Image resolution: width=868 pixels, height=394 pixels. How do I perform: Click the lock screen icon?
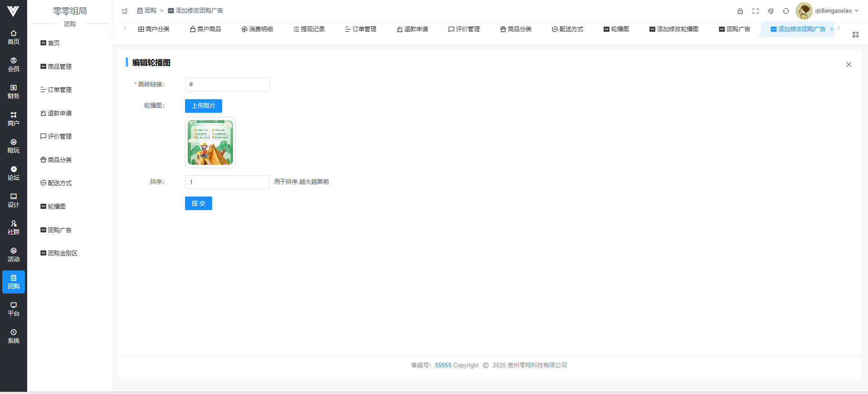740,11
